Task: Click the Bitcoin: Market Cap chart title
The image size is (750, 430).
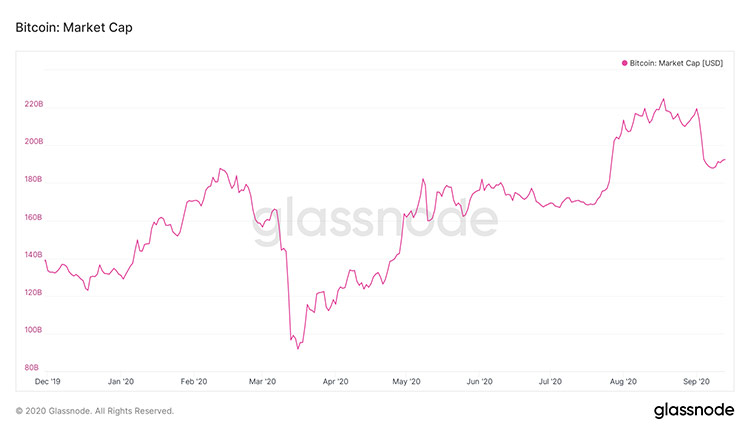Action: 74,27
